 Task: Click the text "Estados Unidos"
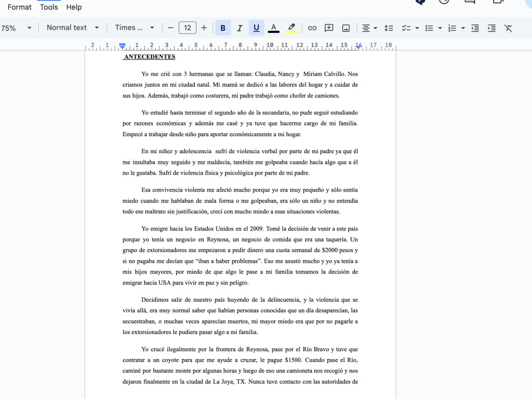214,229
